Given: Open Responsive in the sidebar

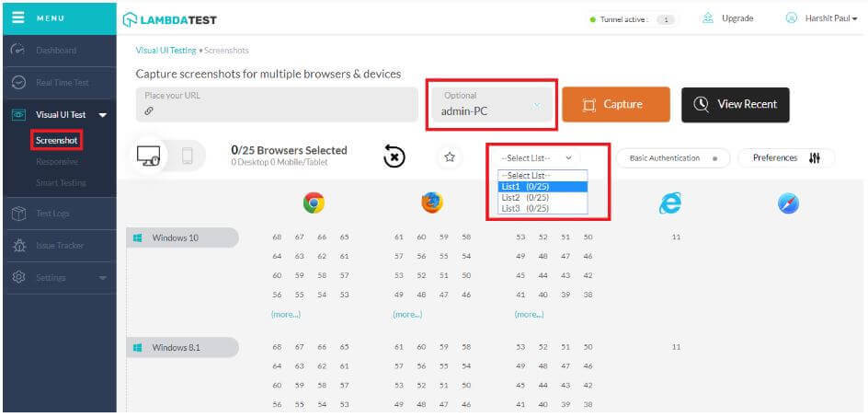Looking at the screenshot, I should (57, 162).
